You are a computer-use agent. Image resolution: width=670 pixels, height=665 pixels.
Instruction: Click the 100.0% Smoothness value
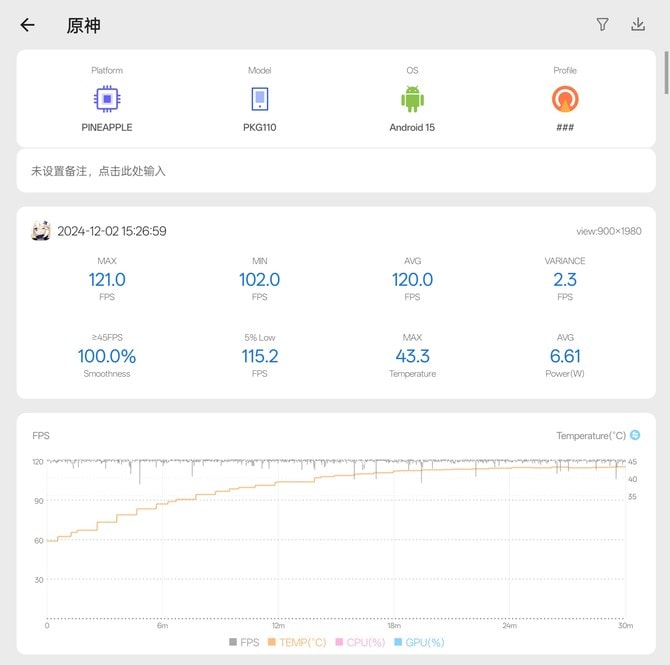[x=107, y=356]
